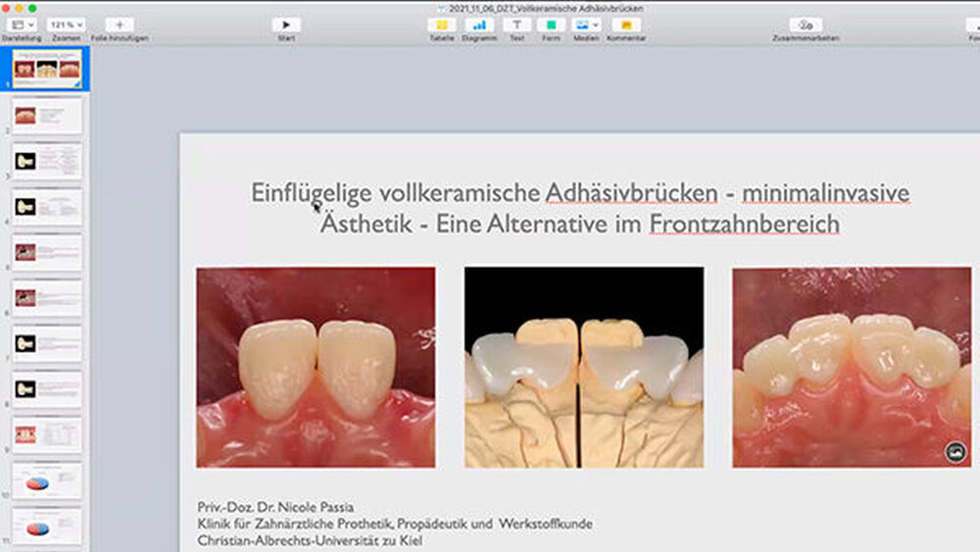Add a shape using the Form icon
This screenshot has height=552, width=980.
tap(551, 24)
